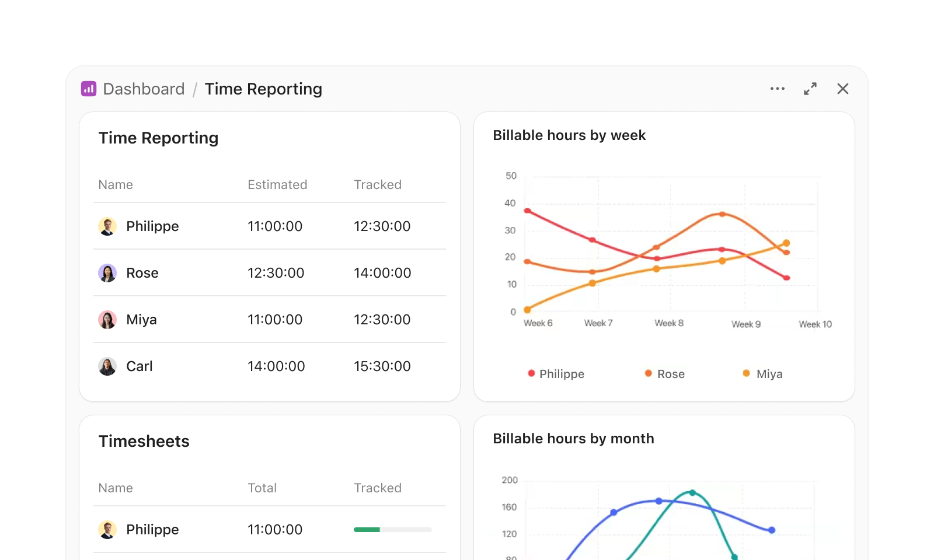The width and height of the screenshot is (934, 560).
Task: Sort the Timesheets table by Total
Action: [x=262, y=488]
